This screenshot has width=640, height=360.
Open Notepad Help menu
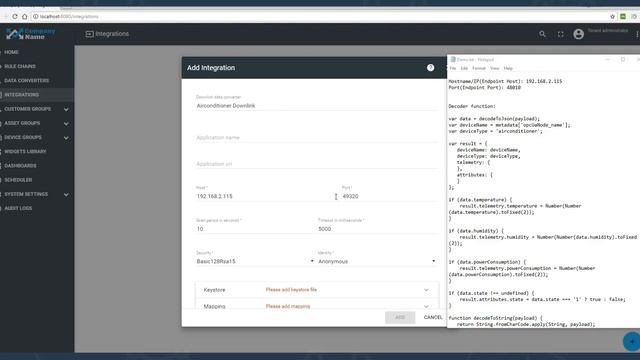pos(508,69)
